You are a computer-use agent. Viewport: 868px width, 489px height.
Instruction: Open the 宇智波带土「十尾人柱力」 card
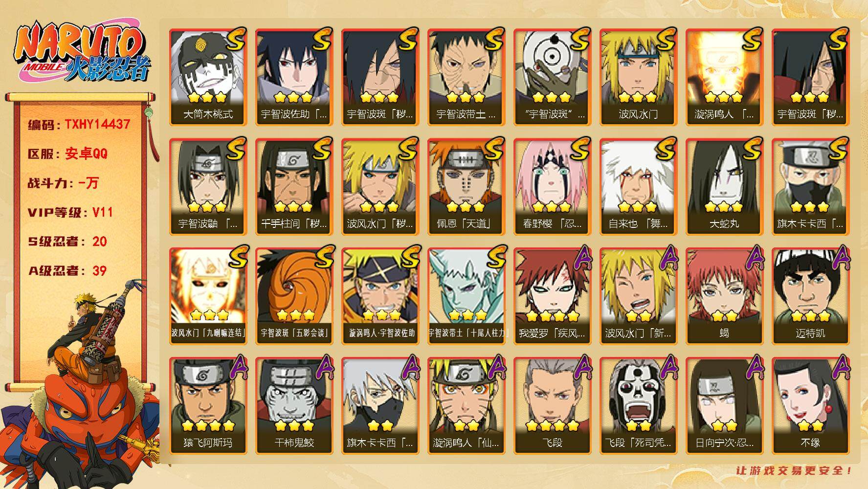(466, 296)
